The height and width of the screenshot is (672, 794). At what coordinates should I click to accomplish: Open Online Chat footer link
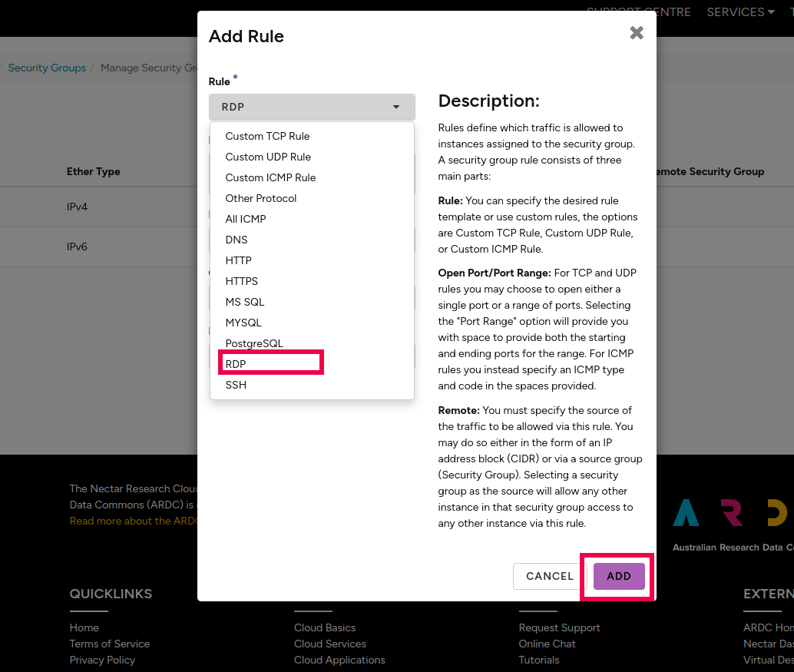(x=547, y=644)
